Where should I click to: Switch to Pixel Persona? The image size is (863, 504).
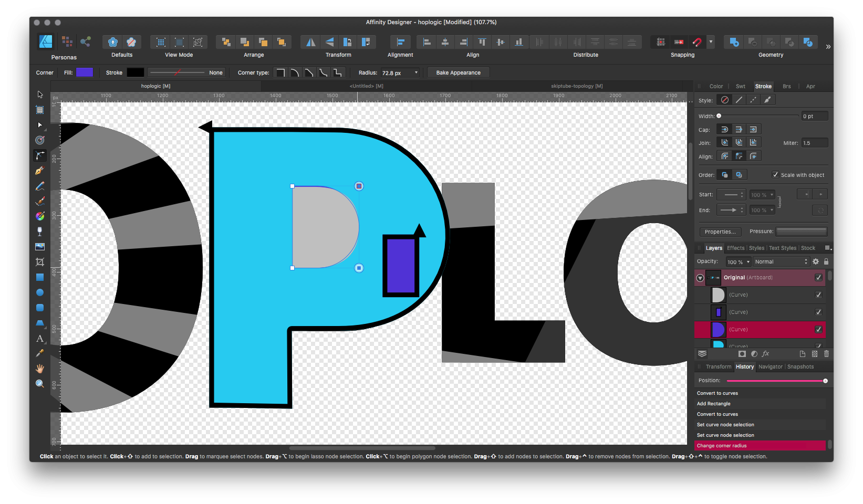click(x=67, y=41)
